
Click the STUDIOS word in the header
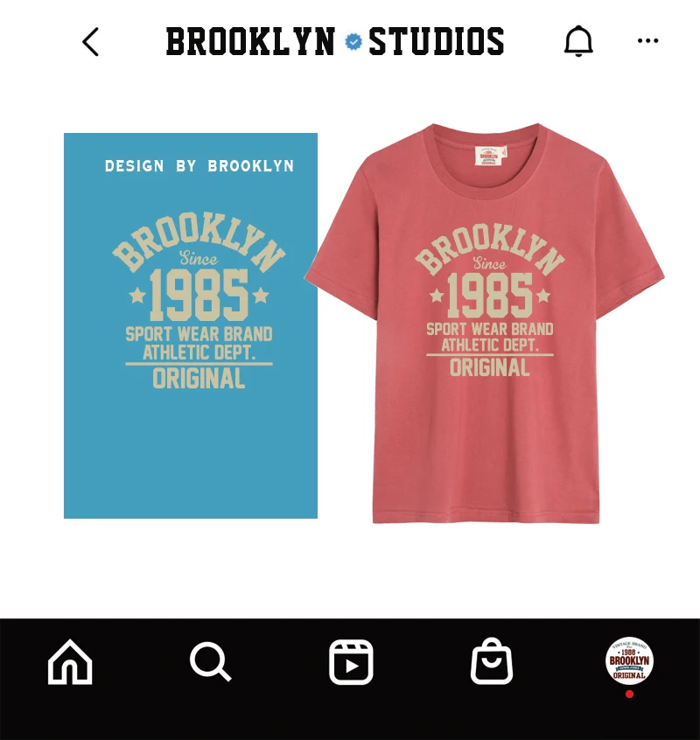(x=436, y=41)
